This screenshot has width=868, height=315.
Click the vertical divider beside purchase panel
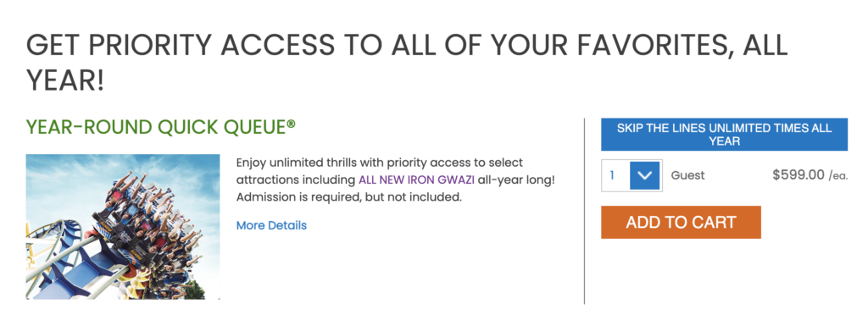tap(585, 211)
